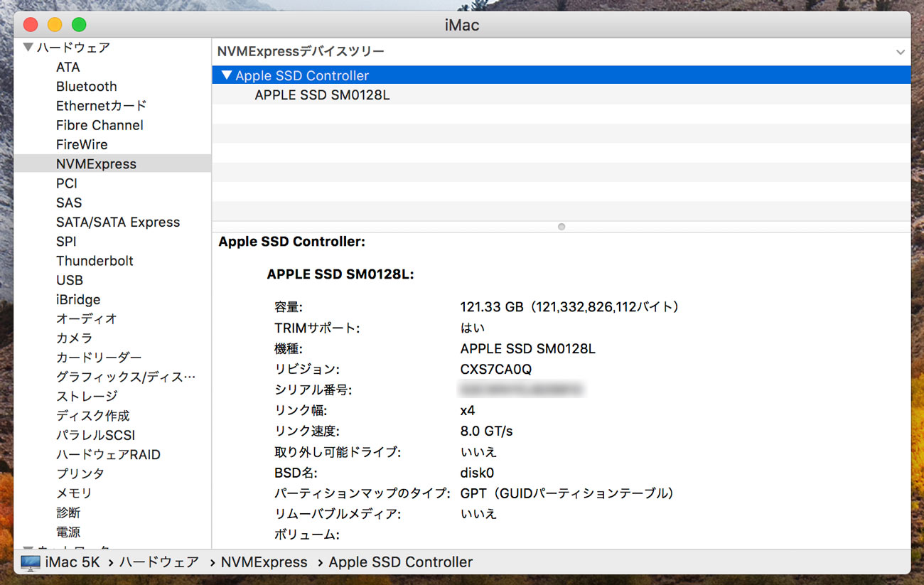Click the yellow minimize window button
This screenshot has width=924, height=585.
click(x=55, y=25)
